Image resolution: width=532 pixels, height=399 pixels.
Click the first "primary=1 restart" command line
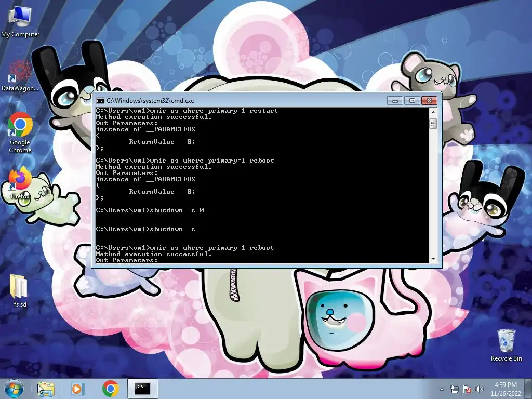pos(187,111)
